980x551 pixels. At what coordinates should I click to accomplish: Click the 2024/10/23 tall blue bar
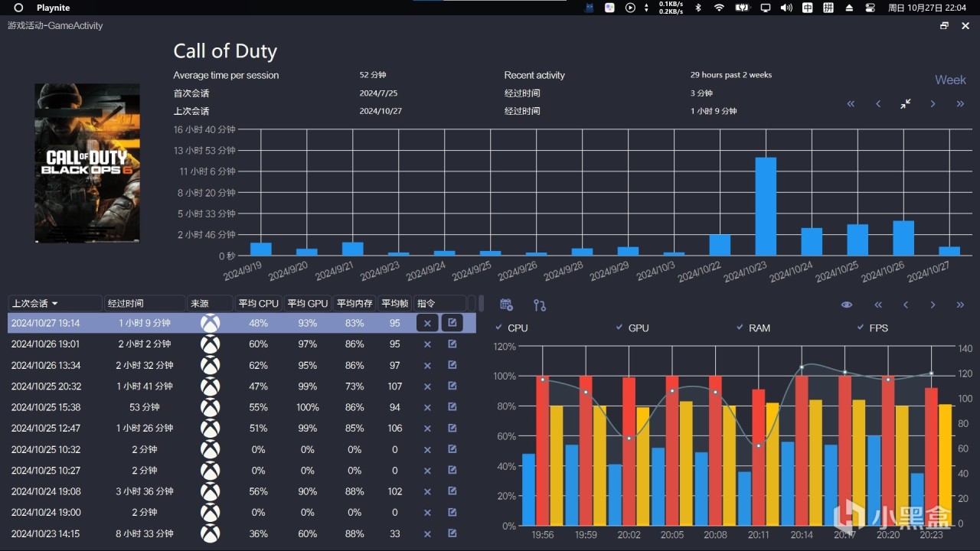click(x=766, y=207)
